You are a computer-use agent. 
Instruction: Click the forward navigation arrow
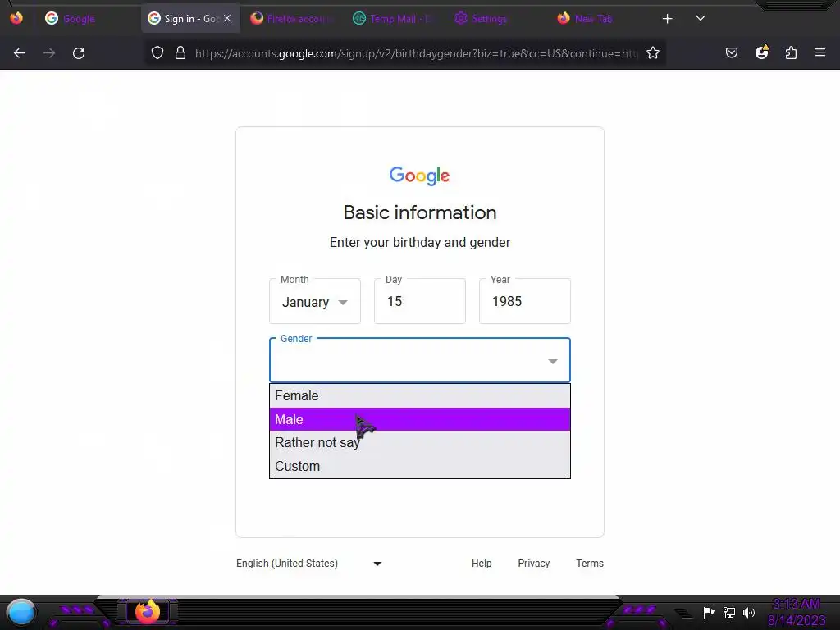point(49,53)
